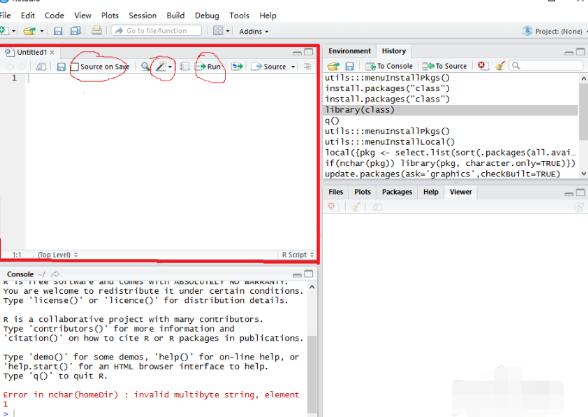Expand the code tools dropdown arrow

tap(170, 67)
